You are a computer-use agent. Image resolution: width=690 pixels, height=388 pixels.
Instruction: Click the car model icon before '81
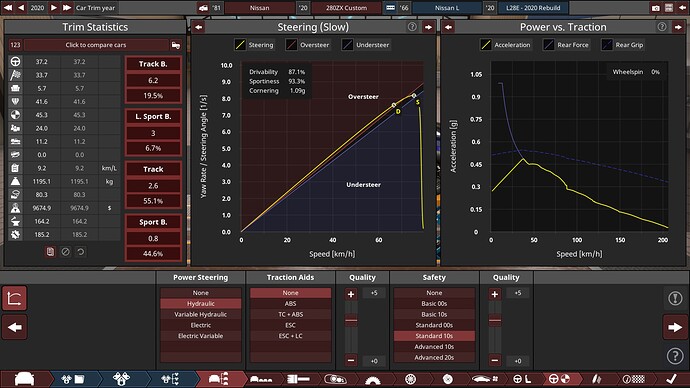[x=203, y=8]
